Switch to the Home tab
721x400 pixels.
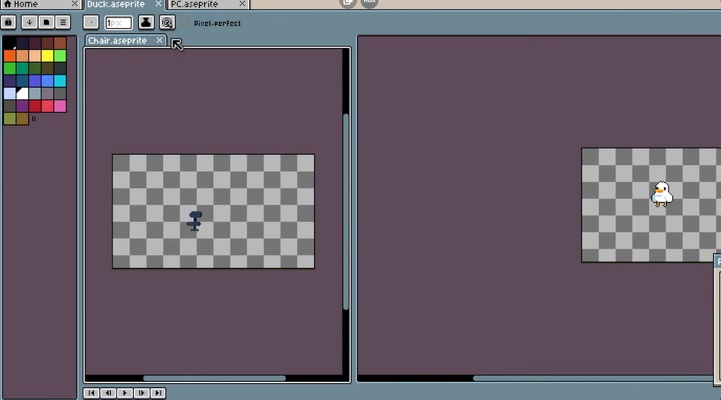coord(40,4)
